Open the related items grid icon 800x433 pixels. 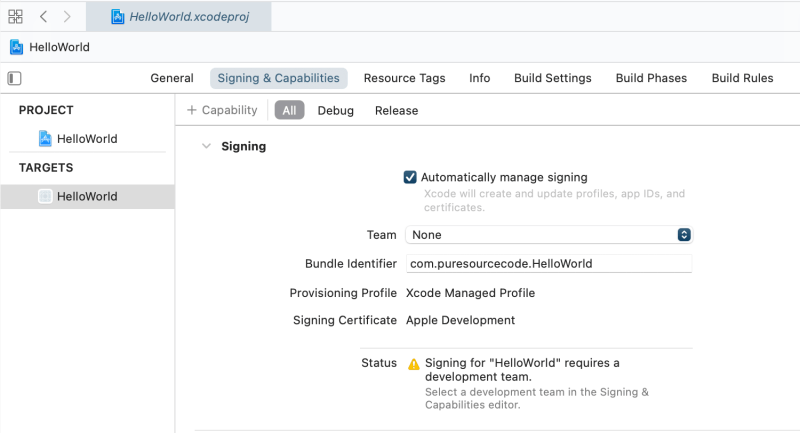[15, 16]
